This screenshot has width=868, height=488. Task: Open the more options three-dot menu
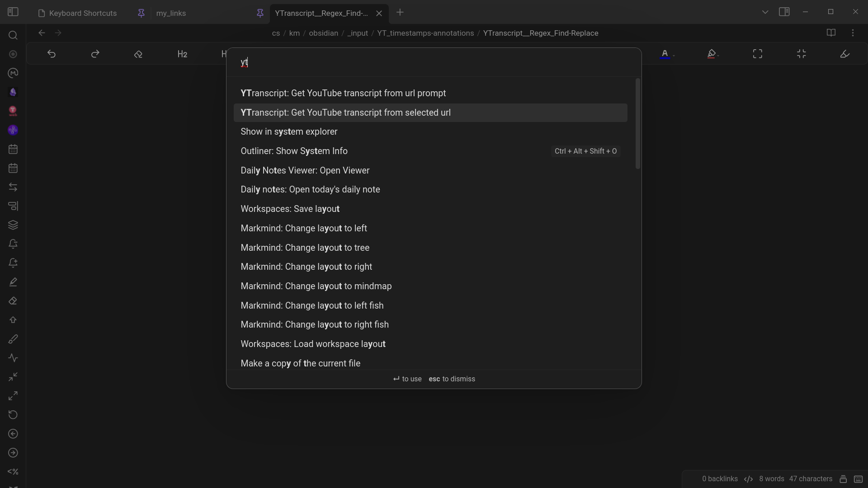tap(853, 33)
